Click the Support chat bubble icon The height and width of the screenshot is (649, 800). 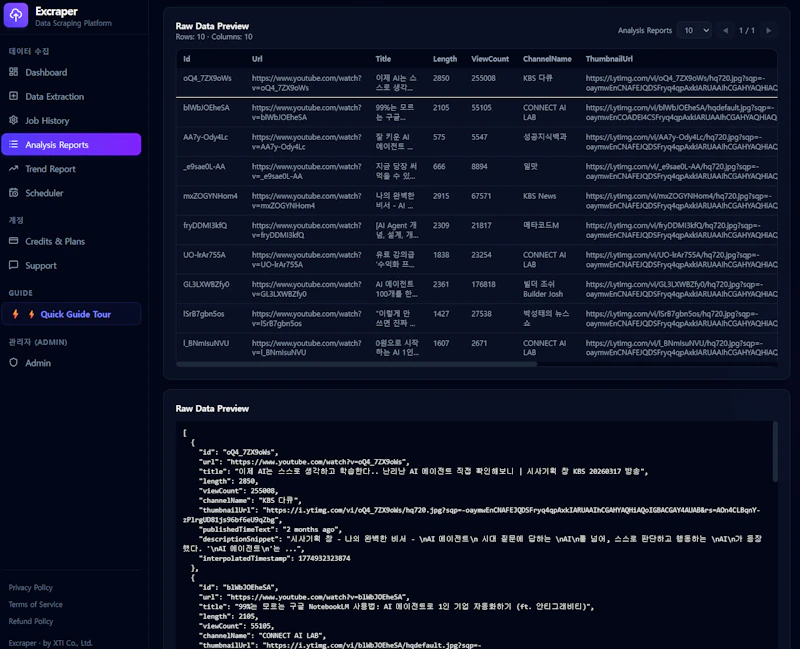pos(14,265)
